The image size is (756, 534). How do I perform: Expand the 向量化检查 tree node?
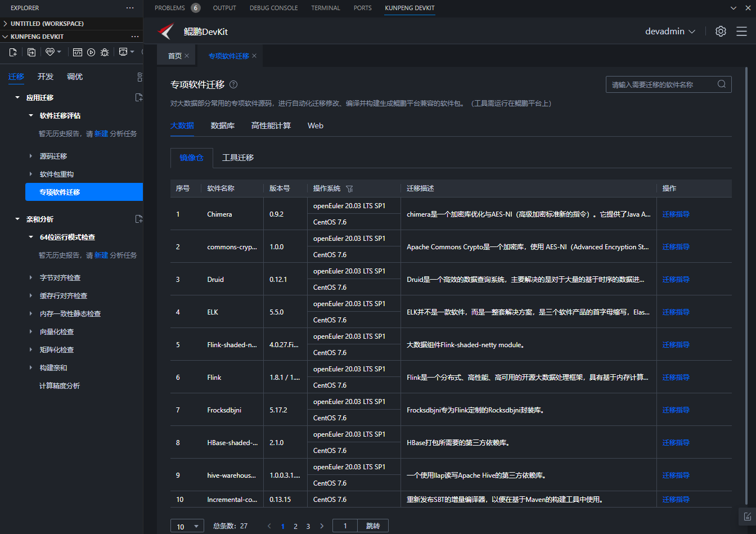pos(31,331)
